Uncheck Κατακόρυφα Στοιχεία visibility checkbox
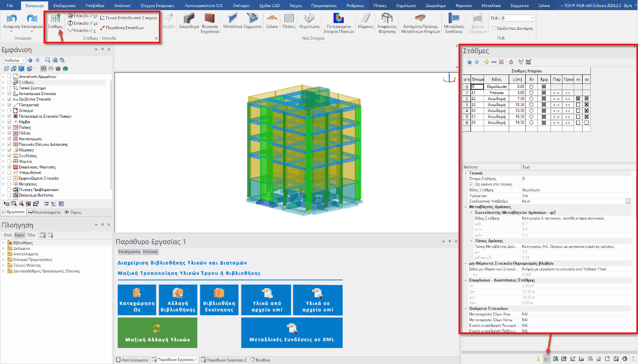The width and height of the screenshot is (638, 364). pyautogui.click(x=10, y=94)
